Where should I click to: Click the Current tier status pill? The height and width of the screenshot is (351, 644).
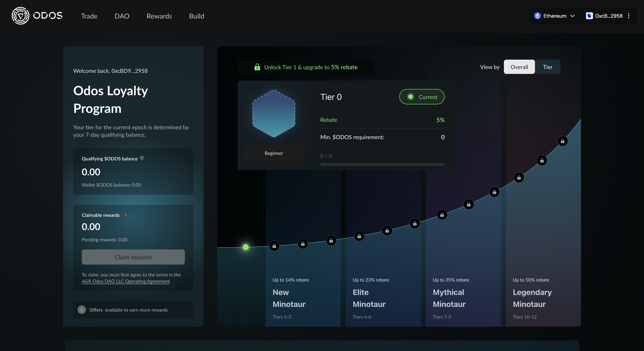tap(422, 97)
